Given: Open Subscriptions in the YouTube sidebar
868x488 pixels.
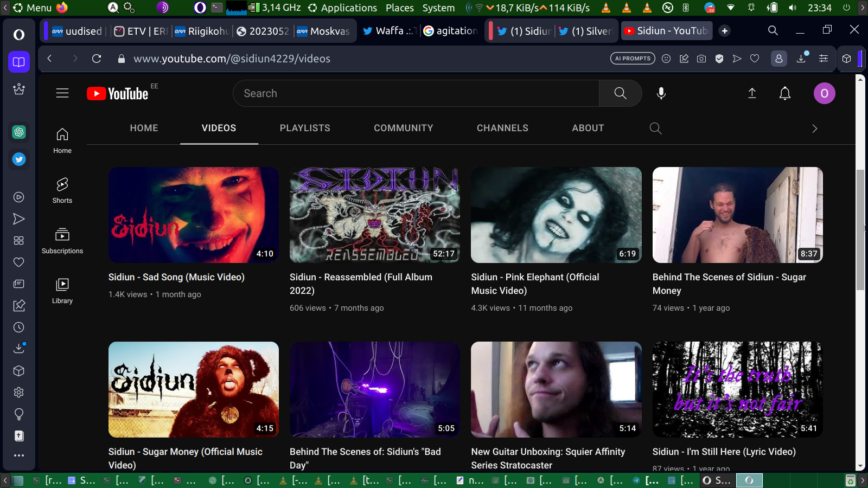Looking at the screenshot, I should coord(62,241).
